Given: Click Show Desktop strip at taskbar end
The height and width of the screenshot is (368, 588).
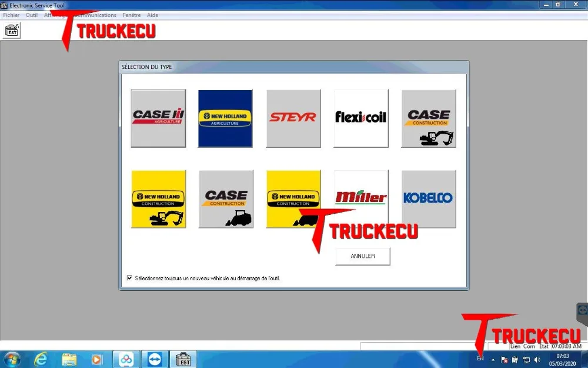Looking at the screenshot, I should pos(585,360).
